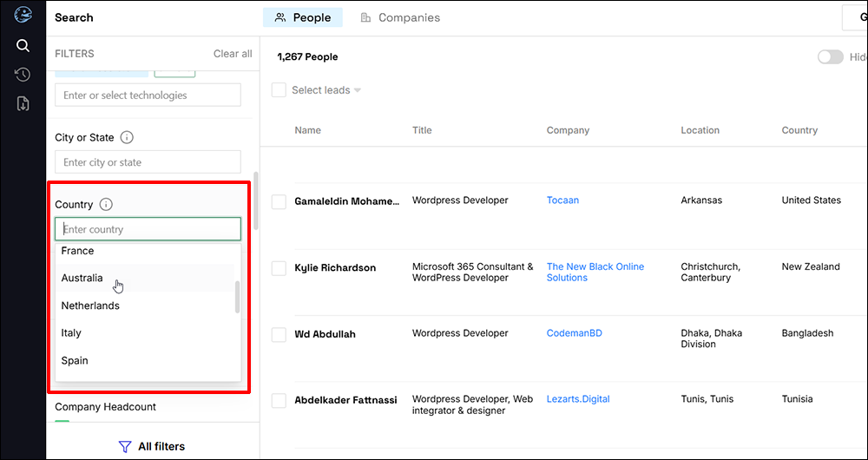Viewport: 868px width, 460px height.
Task: Select the People tab
Action: [303, 17]
